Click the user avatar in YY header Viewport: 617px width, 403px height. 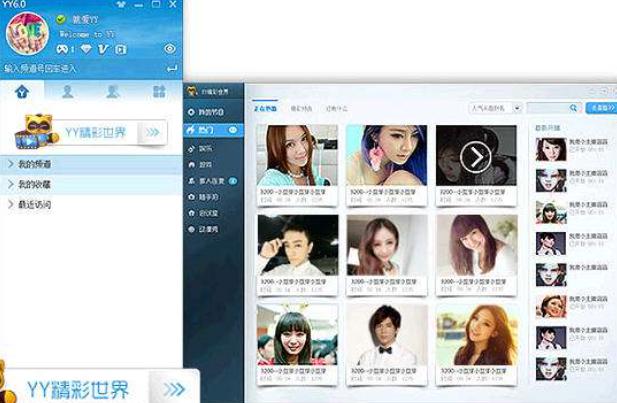(27, 33)
